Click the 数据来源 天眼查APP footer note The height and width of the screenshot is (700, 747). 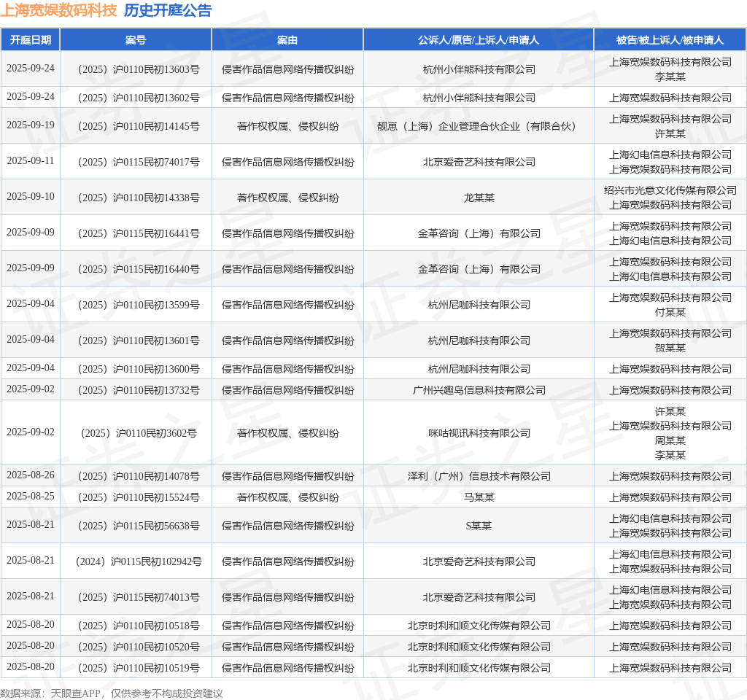pos(112,693)
